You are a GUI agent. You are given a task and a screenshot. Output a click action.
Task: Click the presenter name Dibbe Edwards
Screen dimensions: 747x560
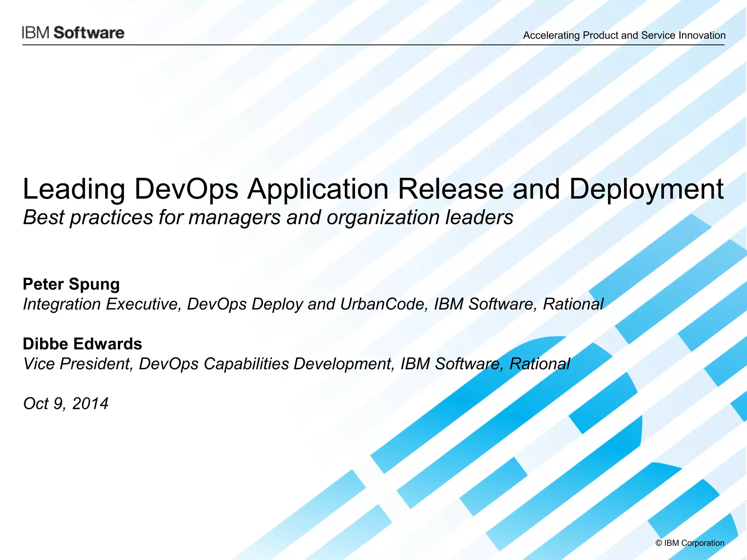pos(82,344)
